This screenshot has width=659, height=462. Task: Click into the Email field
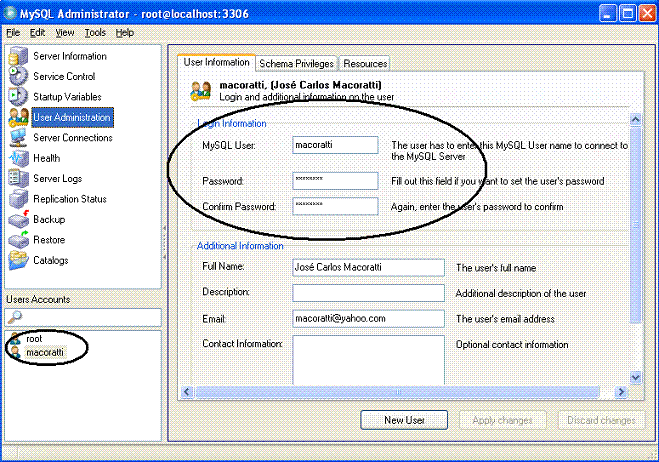click(368, 319)
